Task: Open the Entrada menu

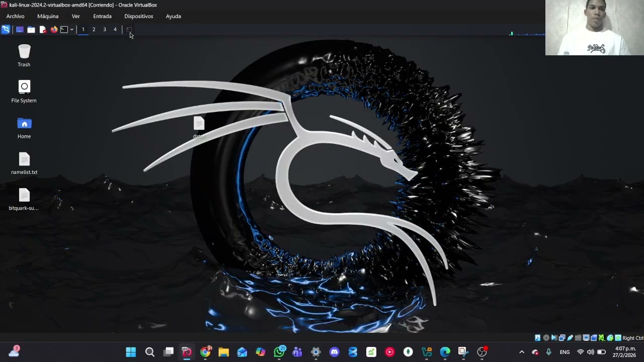Action: tap(102, 16)
